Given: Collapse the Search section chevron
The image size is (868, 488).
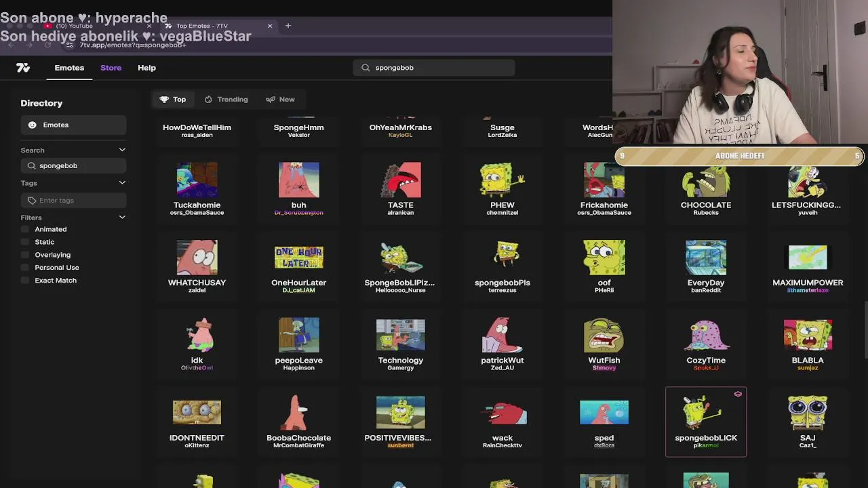Looking at the screenshot, I should pyautogui.click(x=122, y=150).
